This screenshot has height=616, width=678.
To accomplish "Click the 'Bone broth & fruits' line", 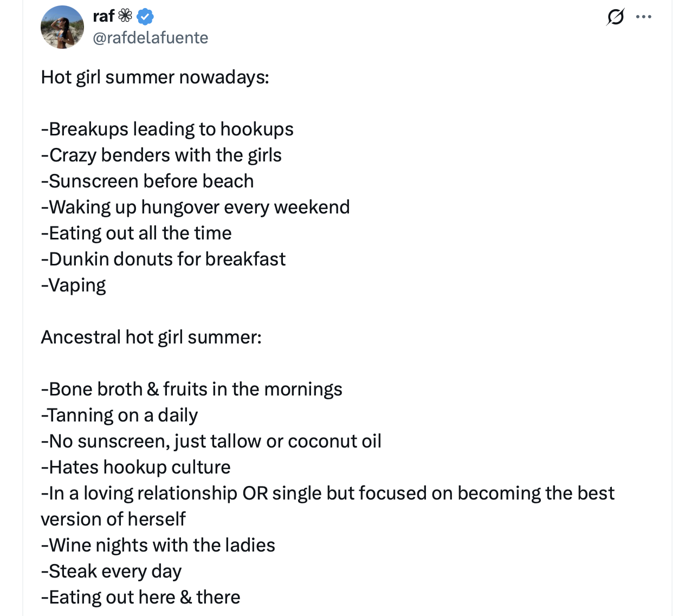I will coord(192,390).
